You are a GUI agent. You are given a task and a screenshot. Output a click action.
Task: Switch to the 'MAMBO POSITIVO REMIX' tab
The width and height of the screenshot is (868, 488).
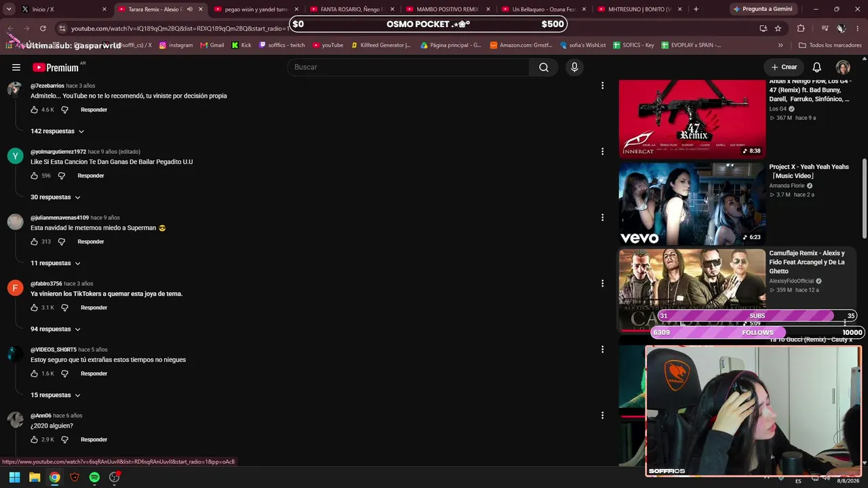click(448, 9)
